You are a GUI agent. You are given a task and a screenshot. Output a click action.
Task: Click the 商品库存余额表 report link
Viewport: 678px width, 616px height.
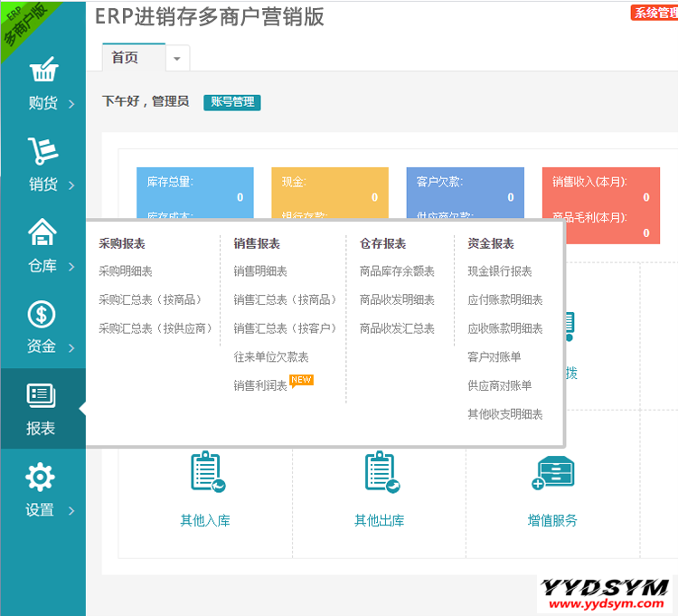[x=397, y=271]
